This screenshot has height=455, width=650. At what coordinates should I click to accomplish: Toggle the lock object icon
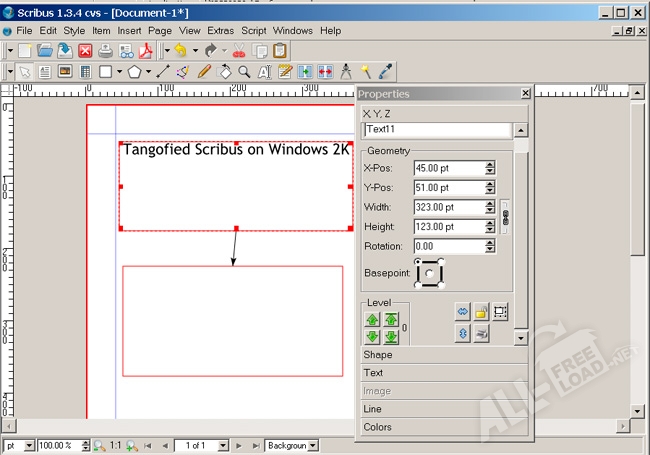[481, 312]
